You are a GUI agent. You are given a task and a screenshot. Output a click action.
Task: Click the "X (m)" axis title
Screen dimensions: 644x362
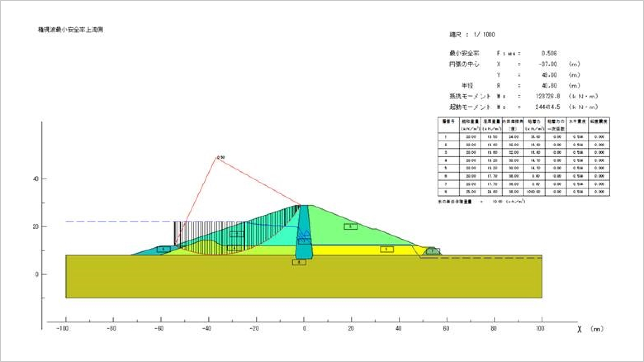(x=590, y=329)
